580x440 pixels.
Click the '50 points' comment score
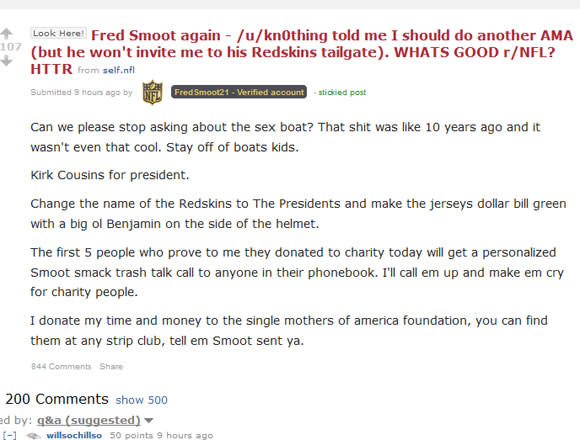tap(131, 435)
